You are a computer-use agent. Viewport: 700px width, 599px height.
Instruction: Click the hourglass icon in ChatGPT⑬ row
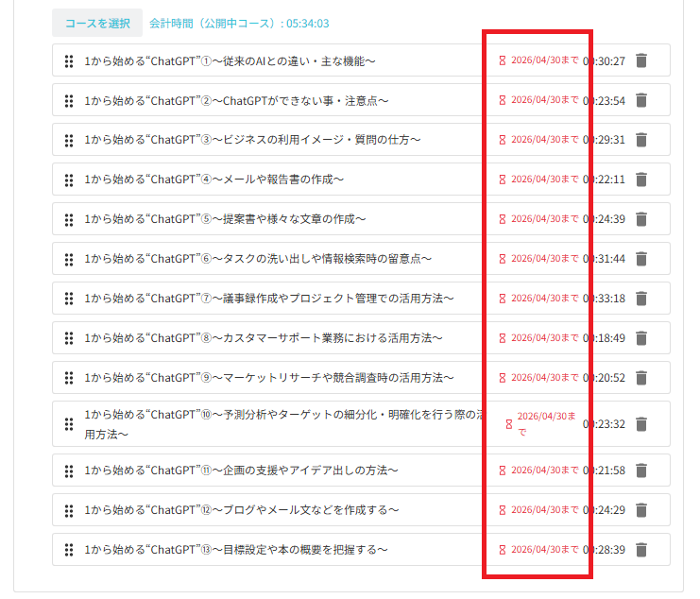[x=503, y=550]
